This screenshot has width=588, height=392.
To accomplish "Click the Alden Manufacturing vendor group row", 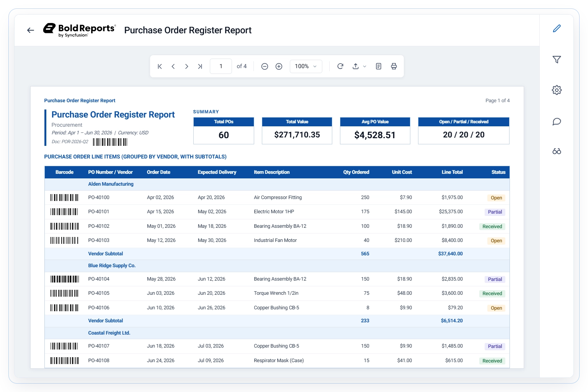I will click(x=277, y=184).
